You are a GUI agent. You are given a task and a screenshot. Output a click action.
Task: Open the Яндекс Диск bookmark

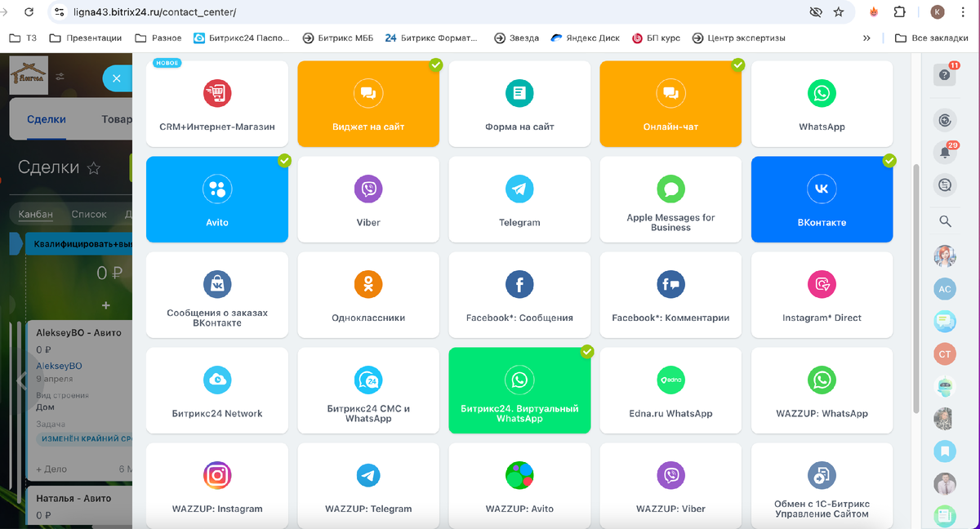pyautogui.click(x=585, y=38)
